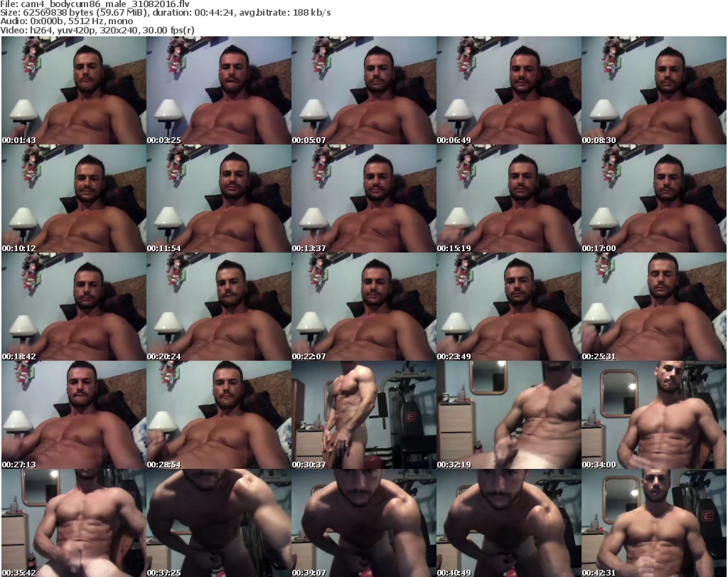Click the thumbnail stamped 00:32:19
The image size is (728, 577).
click(x=508, y=415)
